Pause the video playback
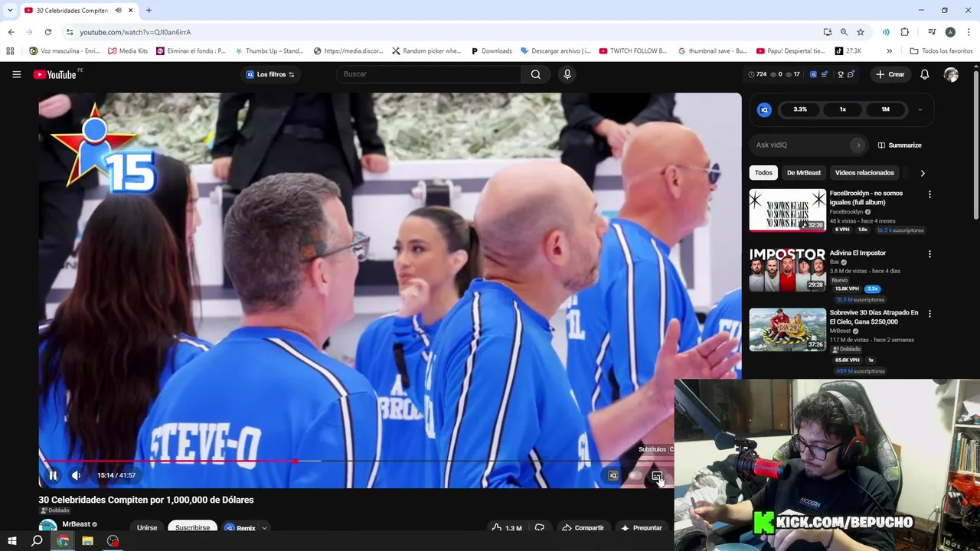 coord(53,475)
